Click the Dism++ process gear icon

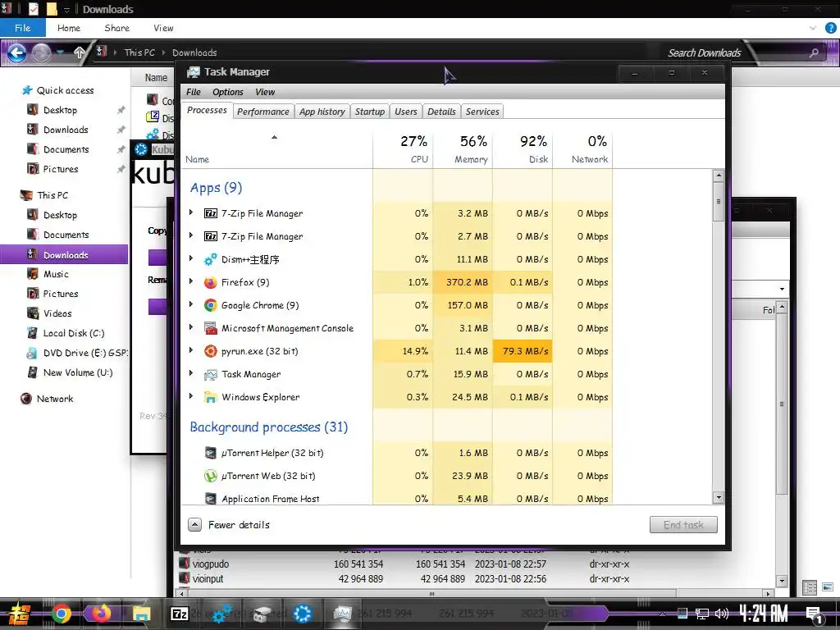211,259
